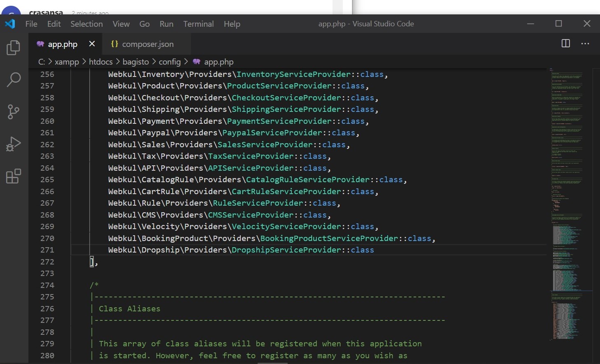This screenshot has height=364, width=600.
Task: Open the View menu
Action: 121,24
